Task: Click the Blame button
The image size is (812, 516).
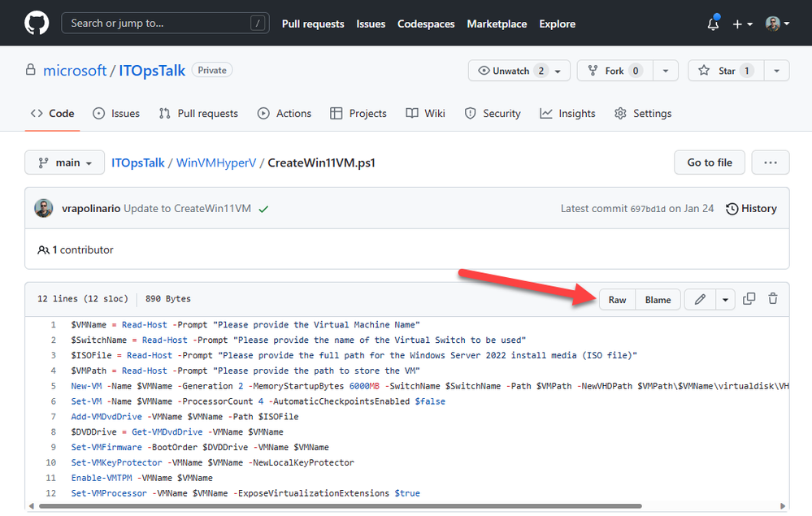Action: click(658, 300)
